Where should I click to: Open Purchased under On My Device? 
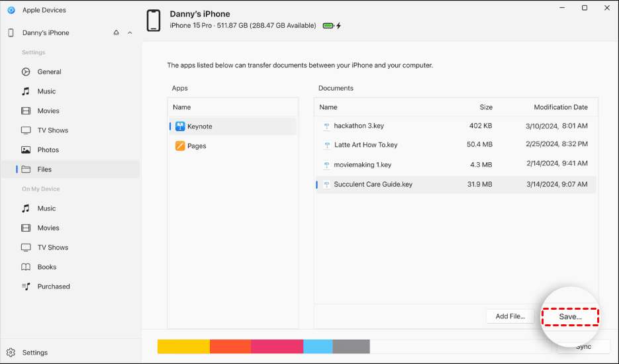pos(70,287)
